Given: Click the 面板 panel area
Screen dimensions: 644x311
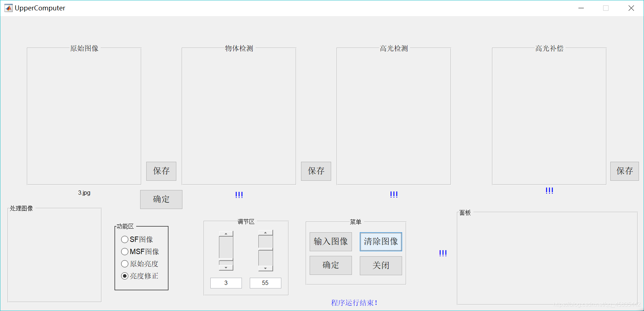Looking at the screenshot, I should tap(547, 258).
